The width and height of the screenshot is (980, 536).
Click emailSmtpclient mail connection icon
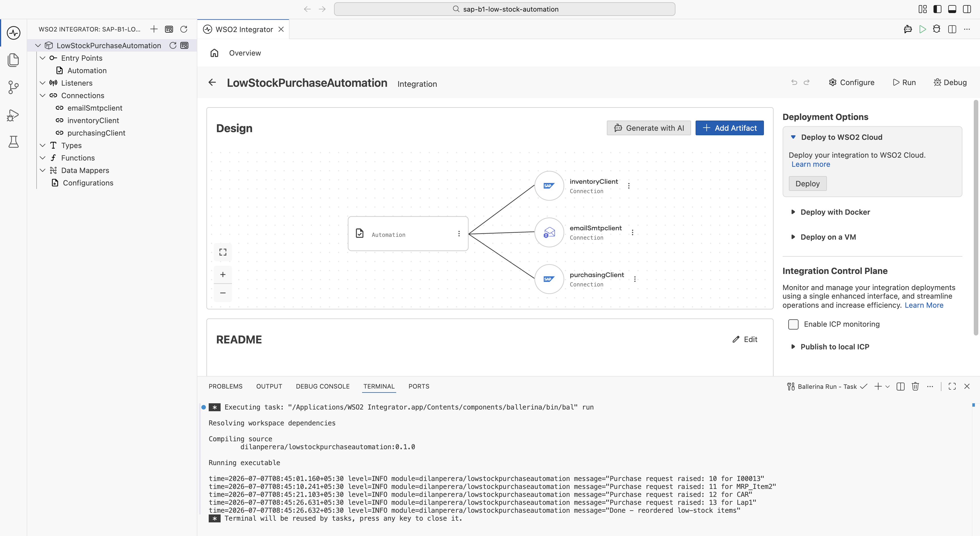pyautogui.click(x=549, y=232)
